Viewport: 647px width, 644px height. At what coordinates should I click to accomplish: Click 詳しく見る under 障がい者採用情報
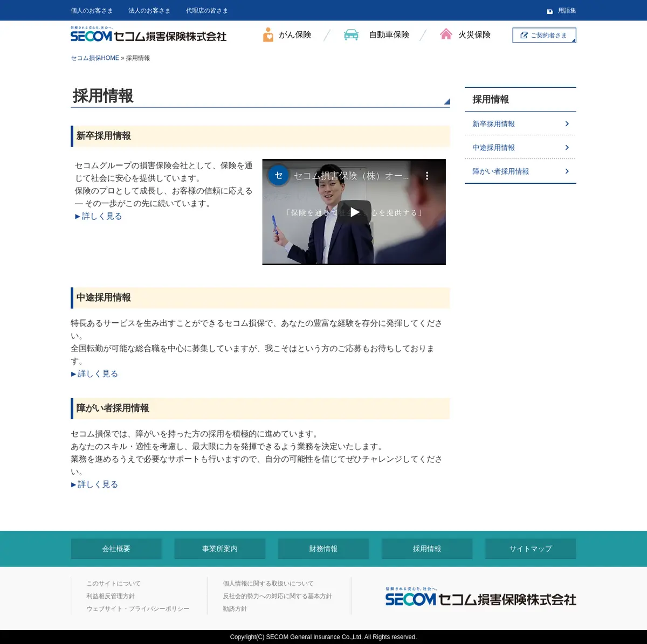94,484
